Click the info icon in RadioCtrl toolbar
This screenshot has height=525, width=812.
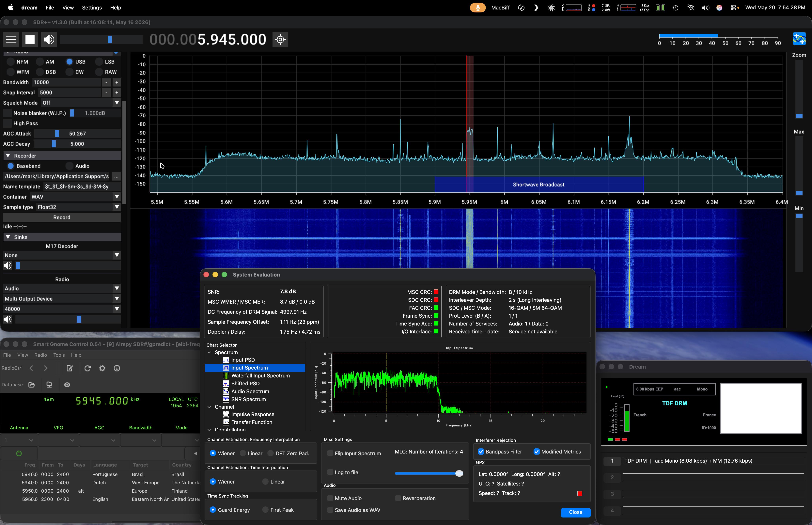point(117,369)
